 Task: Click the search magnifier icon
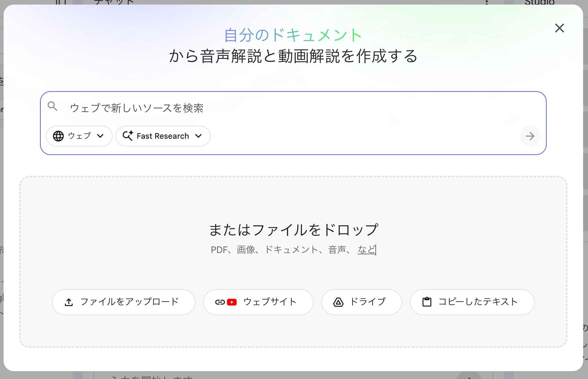pyautogui.click(x=52, y=106)
